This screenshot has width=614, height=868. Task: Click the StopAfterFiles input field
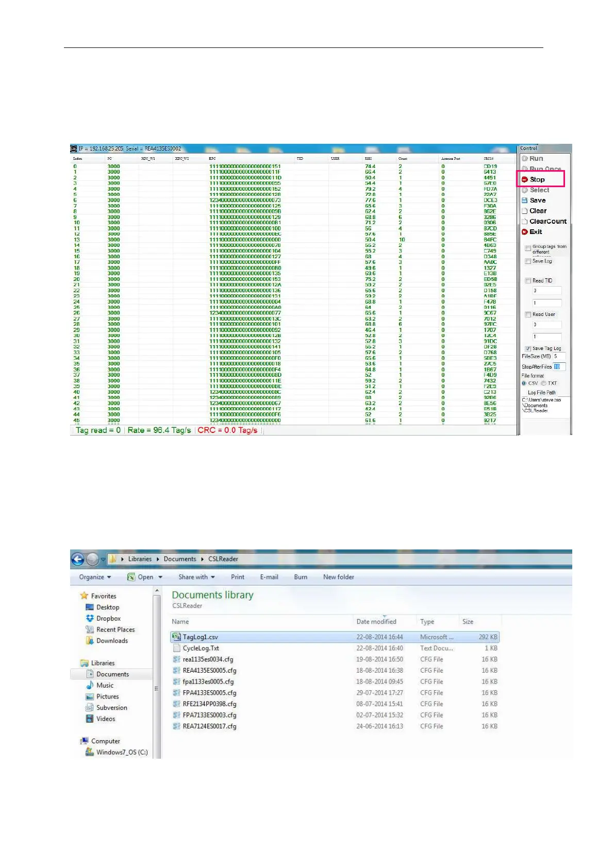pos(559,367)
